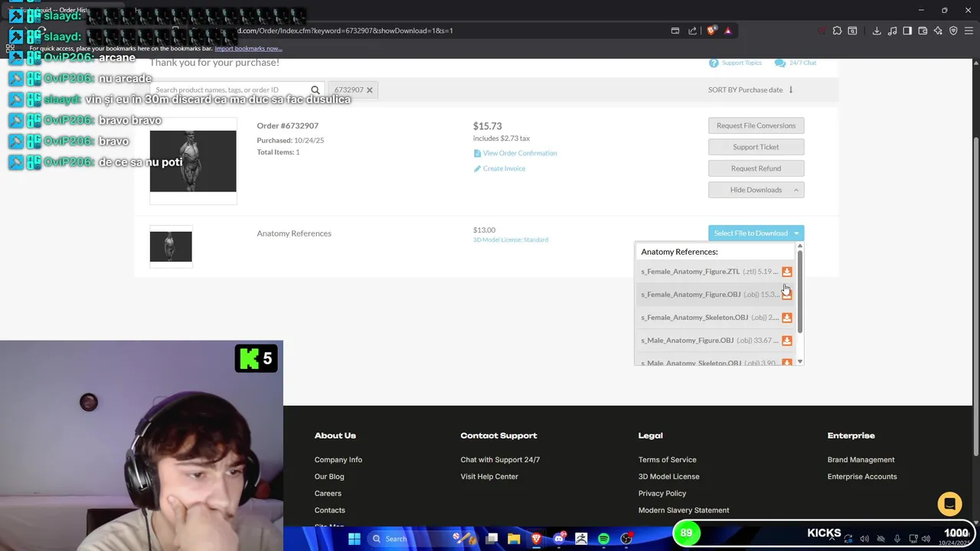980x551 pixels.
Task: Open View Order Confirmation link
Action: (520, 153)
